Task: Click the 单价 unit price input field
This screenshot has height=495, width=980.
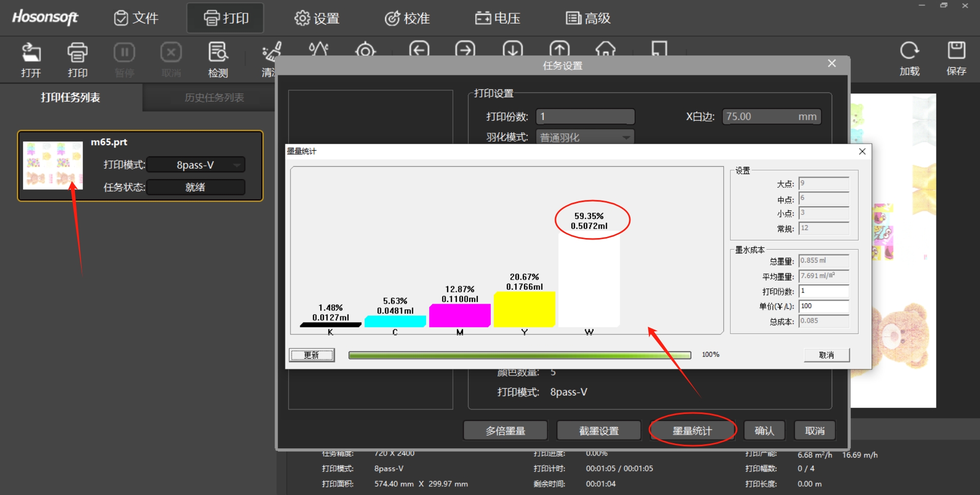Action: pyautogui.click(x=823, y=306)
